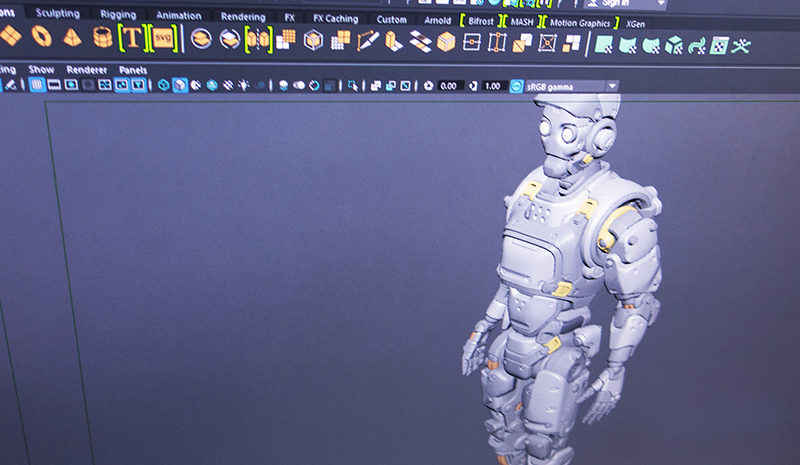This screenshot has width=800, height=465.
Task: Switch to the Animation shelf tab
Action: (179, 16)
